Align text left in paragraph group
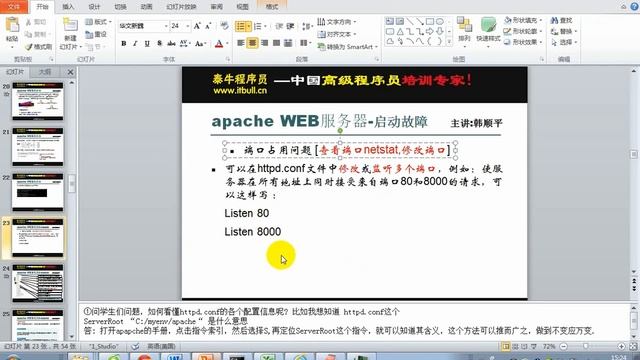Image resolution: width=640 pixels, height=360 pixels. 240,43
